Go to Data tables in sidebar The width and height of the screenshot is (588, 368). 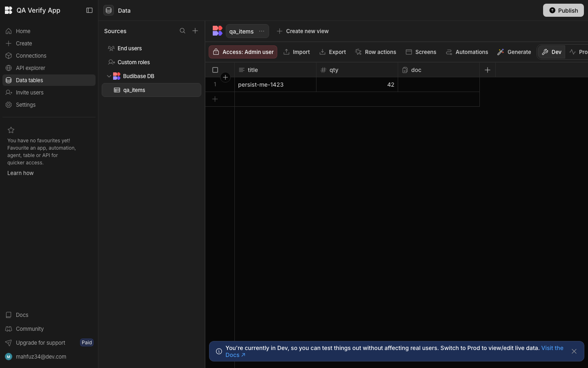pos(49,80)
